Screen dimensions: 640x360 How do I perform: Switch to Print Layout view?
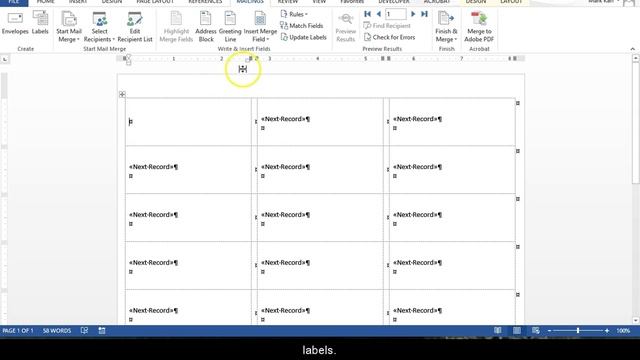(517, 331)
